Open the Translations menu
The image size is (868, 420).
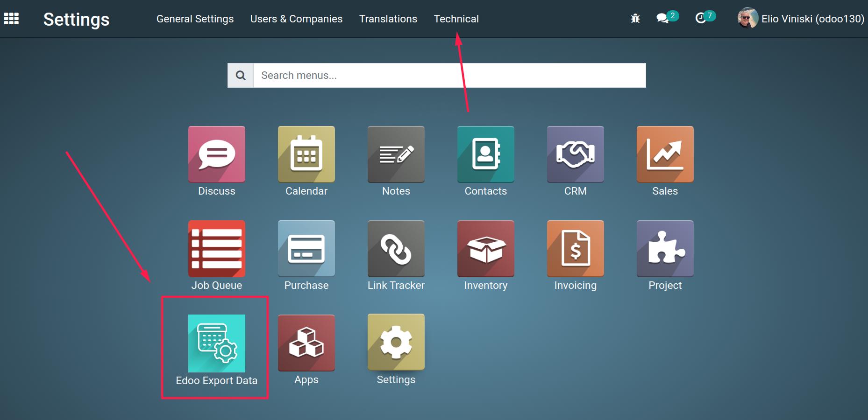388,19
